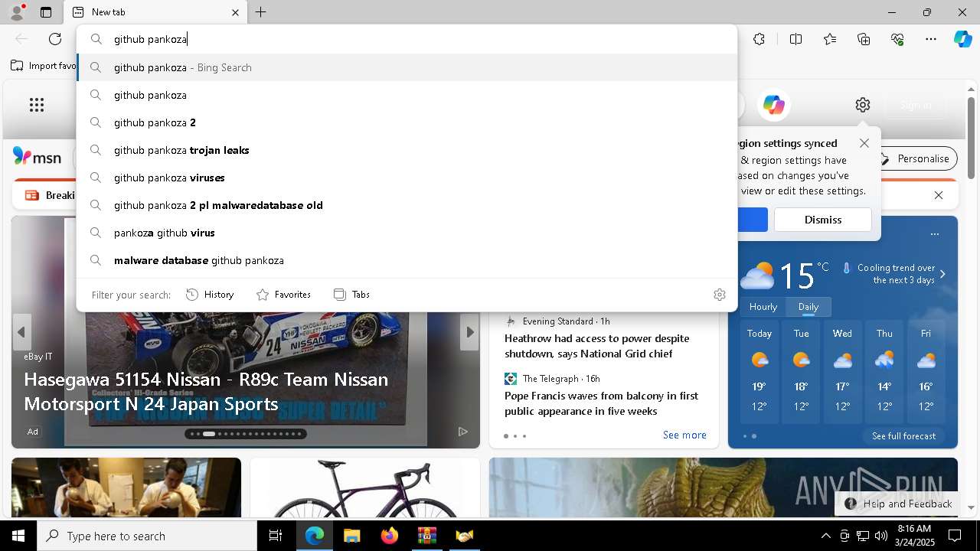Select 'github pankoza 2 pl malwaredatabase old'
Viewport: 980px width, 551px height.
(407, 205)
